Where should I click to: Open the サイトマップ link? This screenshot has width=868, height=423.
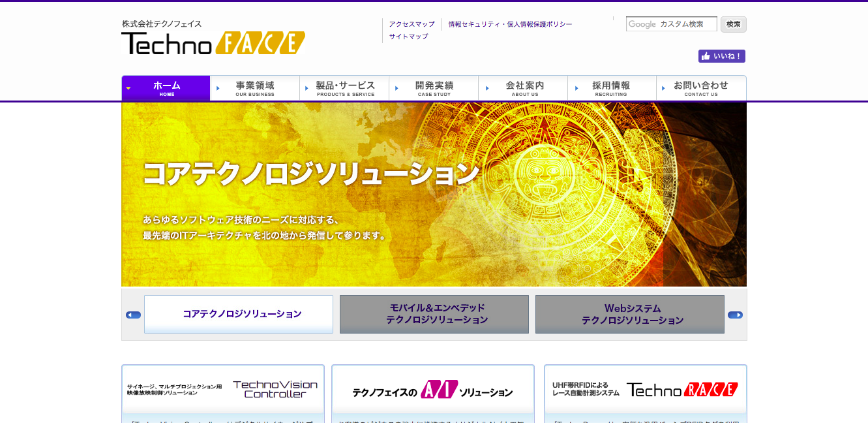(409, 37)
